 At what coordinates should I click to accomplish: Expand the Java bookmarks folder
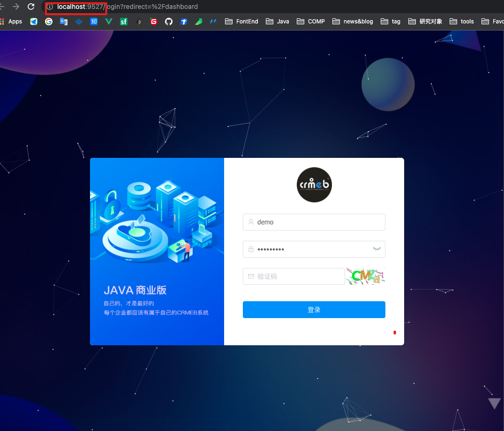coord(277,21)
